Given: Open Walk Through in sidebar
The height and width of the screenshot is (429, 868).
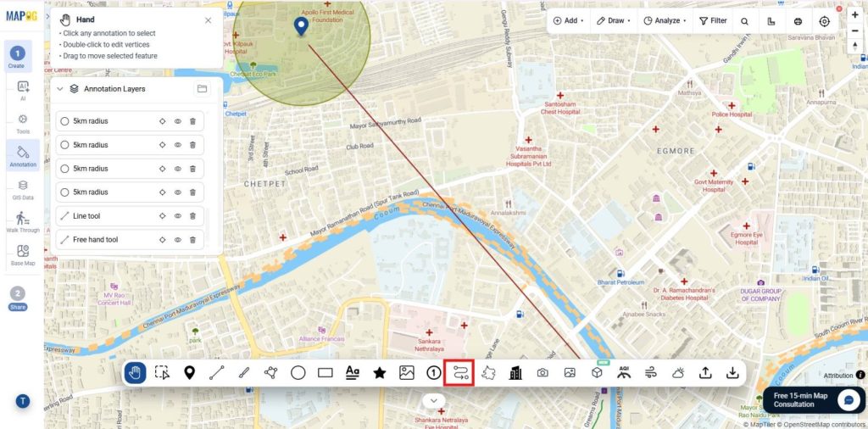Looking at the screenshot, I should (x=23, y=221).
